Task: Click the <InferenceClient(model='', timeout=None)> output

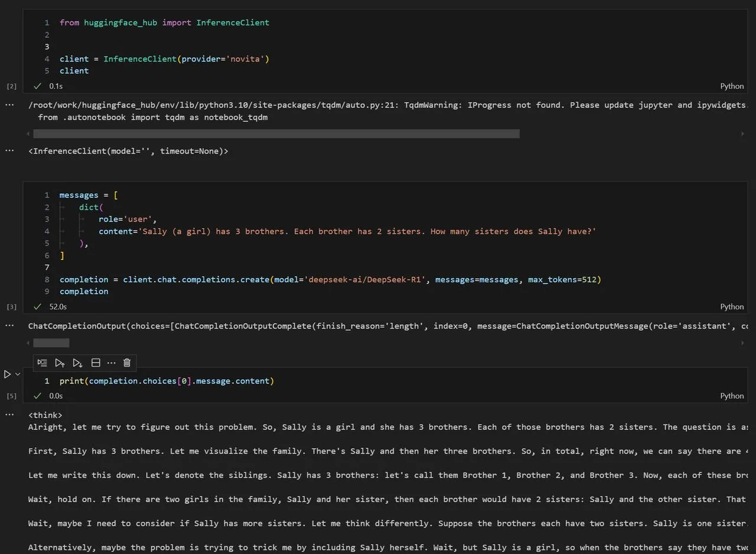Action: point(128,151)
